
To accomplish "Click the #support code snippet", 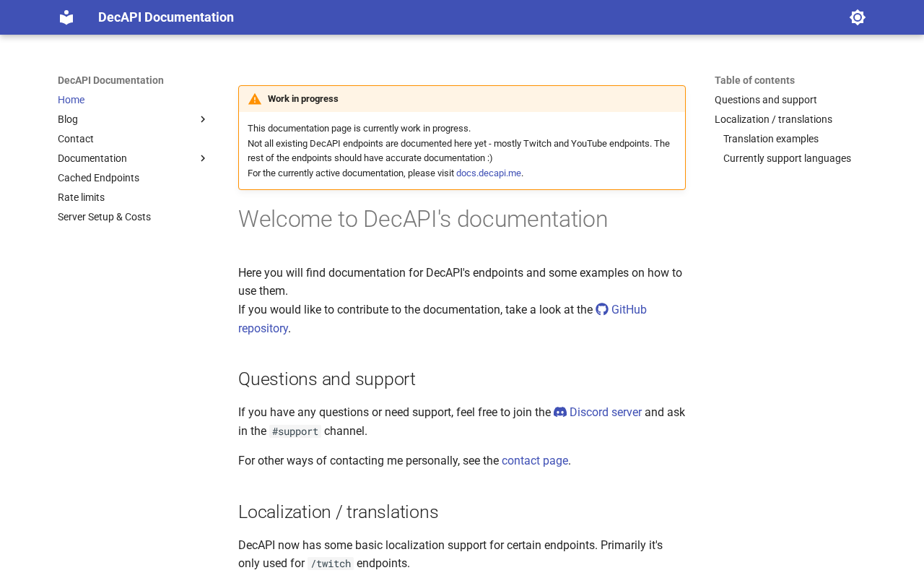I will [295, 431].
